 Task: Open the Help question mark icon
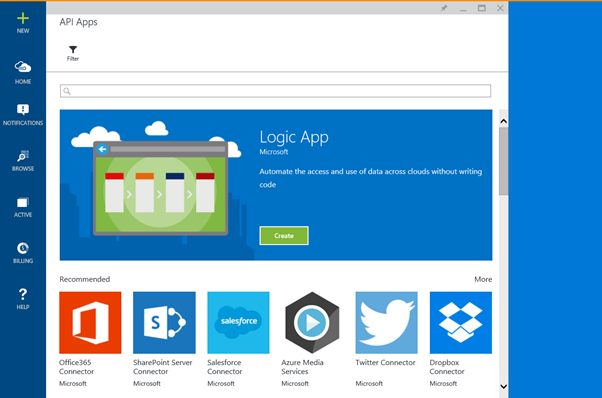click(23, 294)
